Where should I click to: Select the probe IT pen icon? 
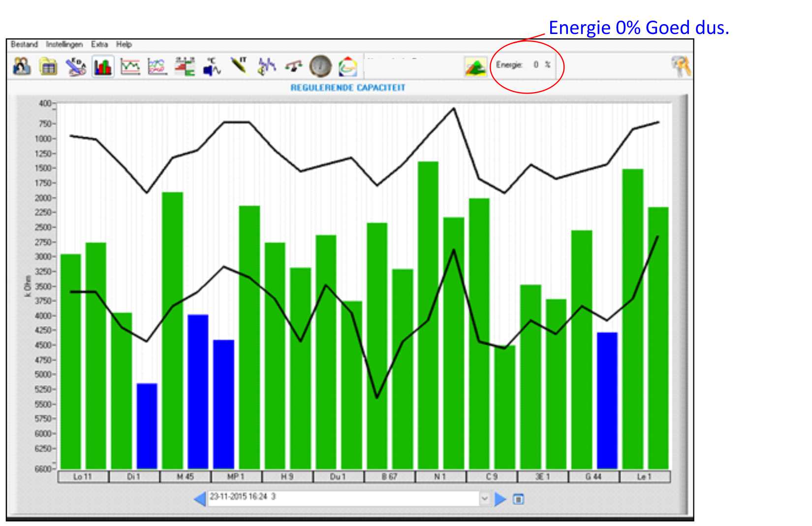point(240,66)
